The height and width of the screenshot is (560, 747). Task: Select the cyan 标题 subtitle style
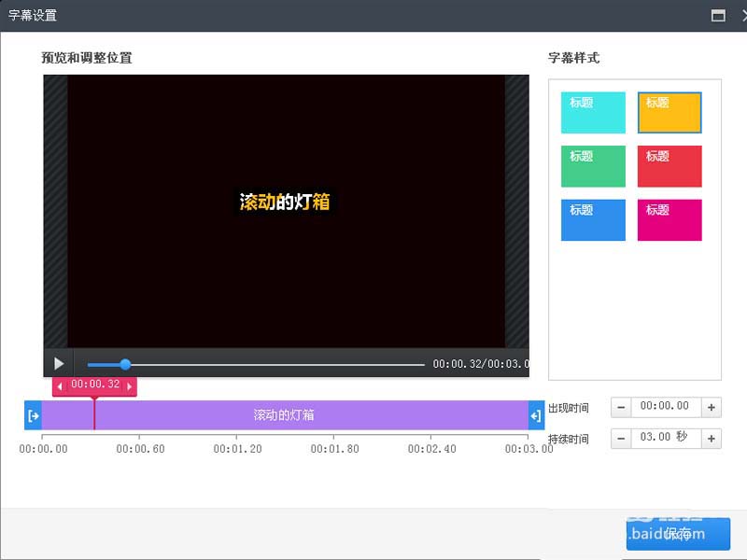coord(593,112)
